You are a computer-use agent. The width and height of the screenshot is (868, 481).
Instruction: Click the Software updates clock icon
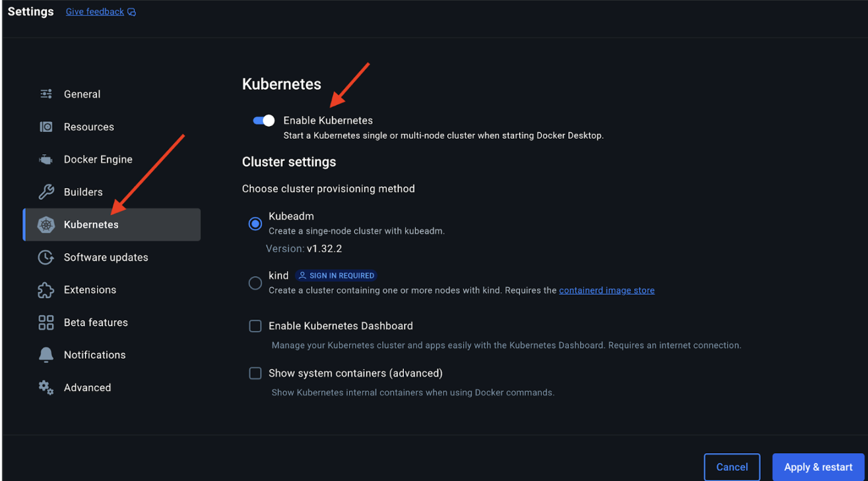point(46,257)
